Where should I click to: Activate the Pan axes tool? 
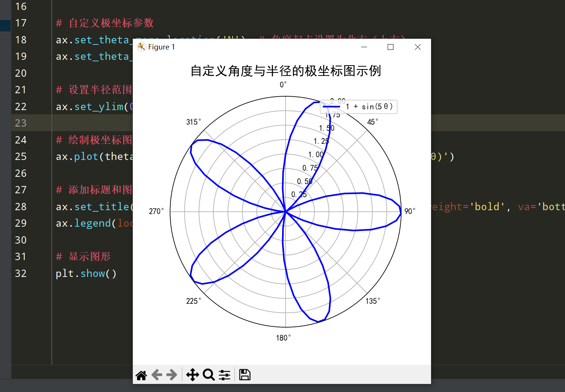[192, 375]
